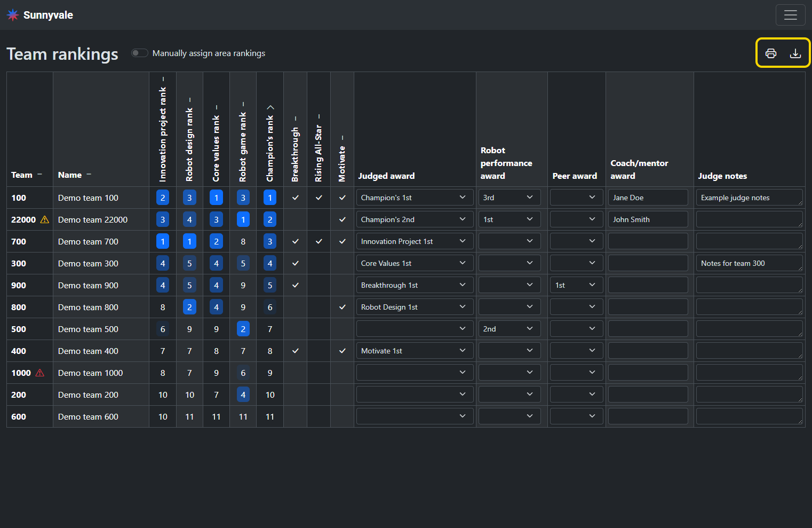This screenshot has width=812, height=528.
Task: Click Judge notes field for team 300
Action: tap(749, 263)
